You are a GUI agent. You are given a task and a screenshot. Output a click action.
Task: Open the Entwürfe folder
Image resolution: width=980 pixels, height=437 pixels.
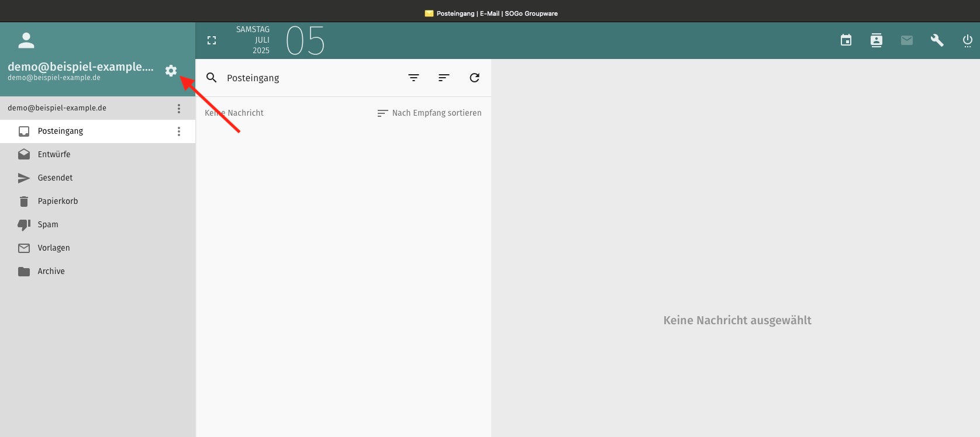click(98, 155)
